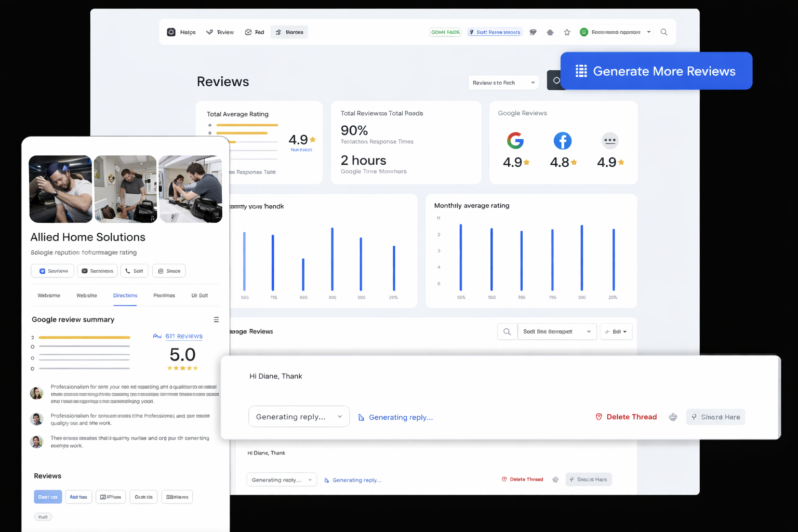This screenshot has height=532, width=798.
Task: Click the blue Generating reply link in the enlarged popup
Action: [395, 417]
